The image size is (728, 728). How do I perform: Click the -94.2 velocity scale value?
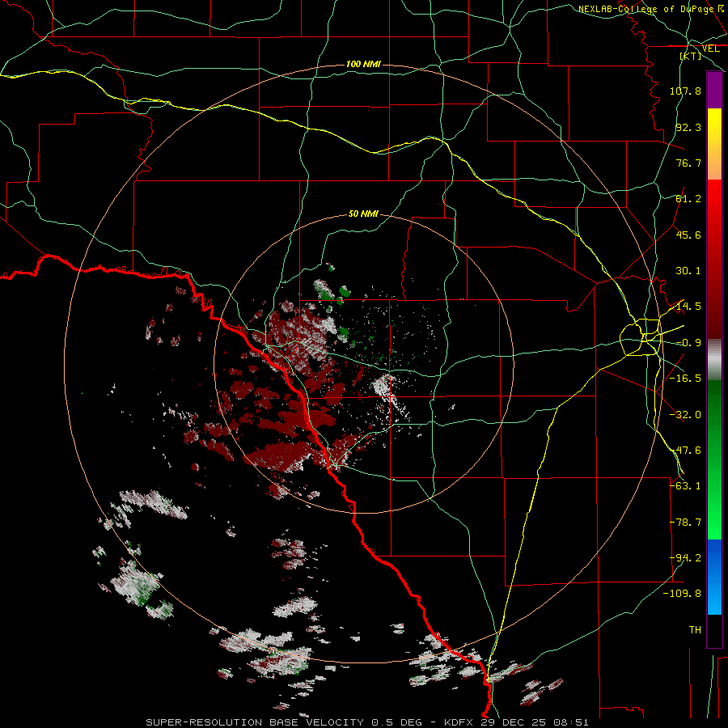click(x=685, y=558)
